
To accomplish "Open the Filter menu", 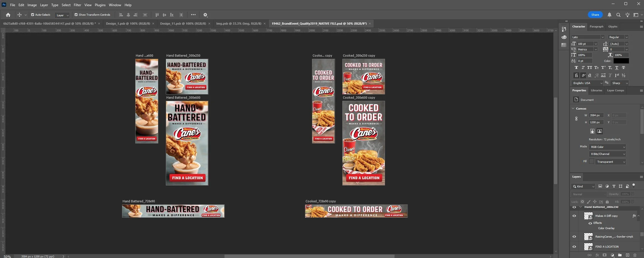I will 77,5.
